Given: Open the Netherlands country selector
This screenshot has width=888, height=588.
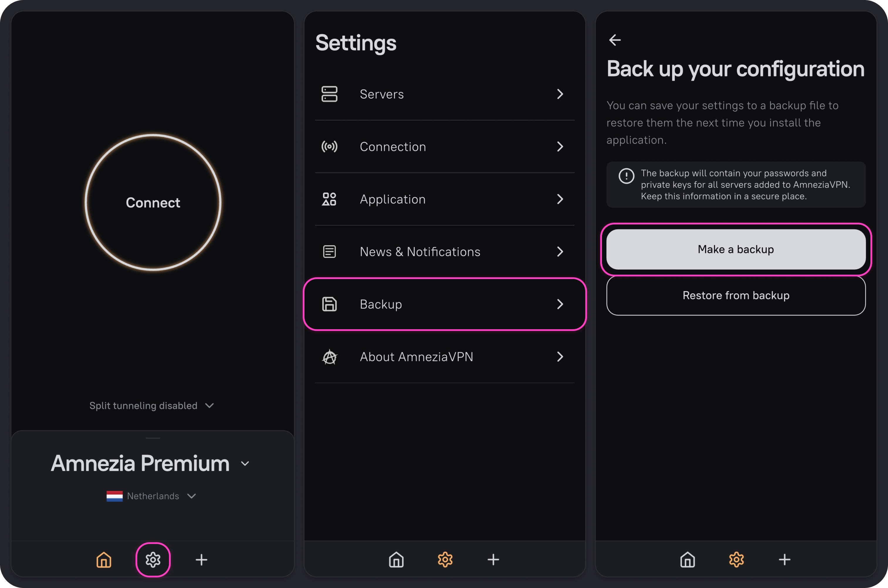Looking at the screenshot, I should click(x=151, y=496).
